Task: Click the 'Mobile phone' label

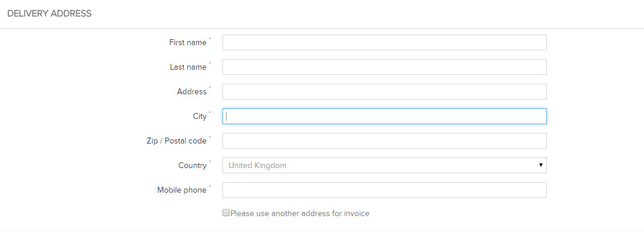Action: click(x=181, y=190)
